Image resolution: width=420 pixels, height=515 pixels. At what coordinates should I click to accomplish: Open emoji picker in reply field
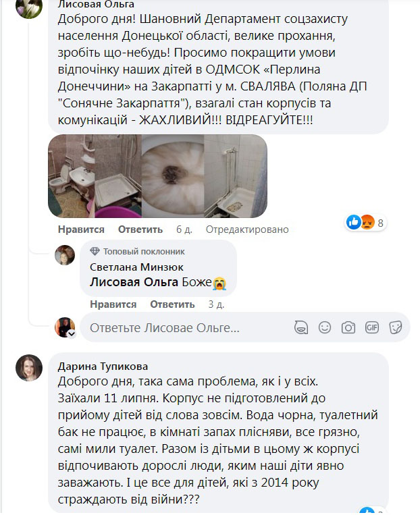click(x=325, y=328)
